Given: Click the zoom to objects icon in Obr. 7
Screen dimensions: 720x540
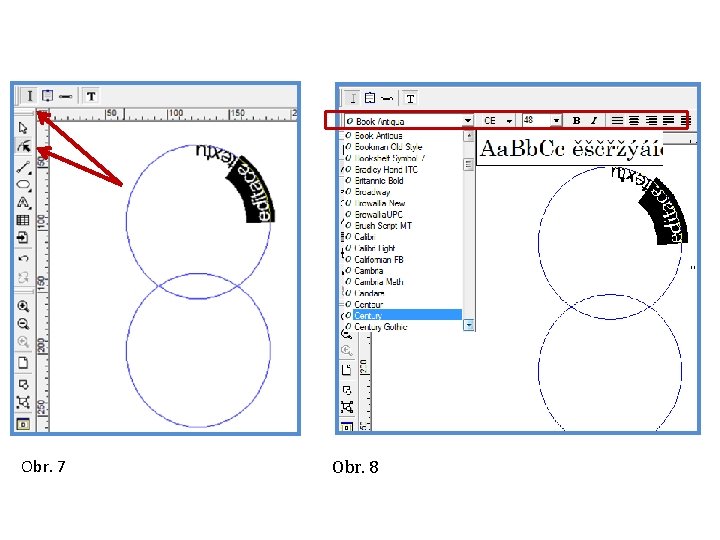Looking at the screenshot, I should (x=23, y=384).
